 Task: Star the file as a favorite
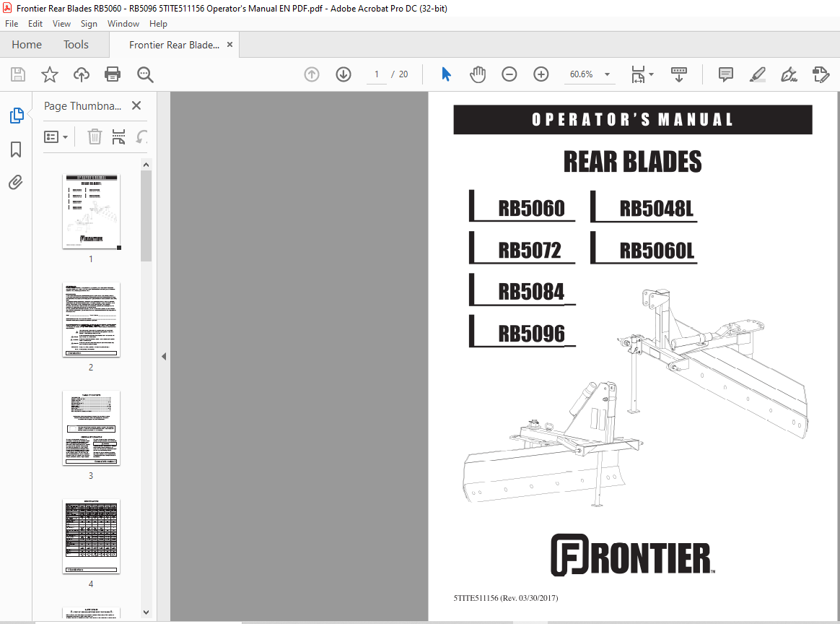coord(50,74)
